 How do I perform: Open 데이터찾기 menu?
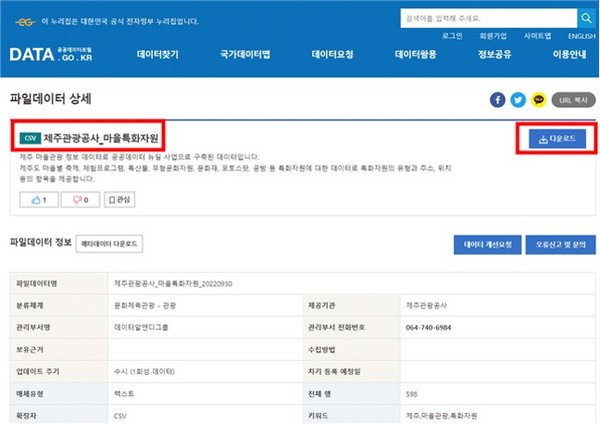point(159,55)
